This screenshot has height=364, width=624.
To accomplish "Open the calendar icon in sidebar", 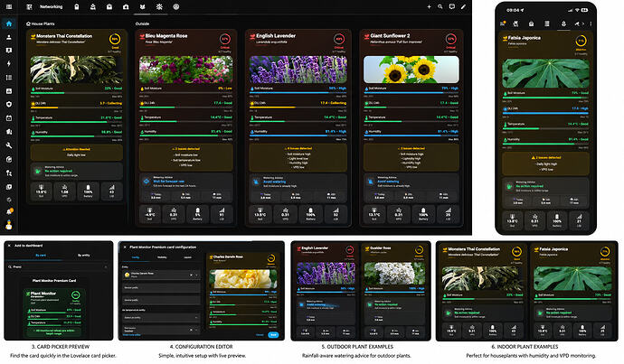I will click(x=9, y=118).
